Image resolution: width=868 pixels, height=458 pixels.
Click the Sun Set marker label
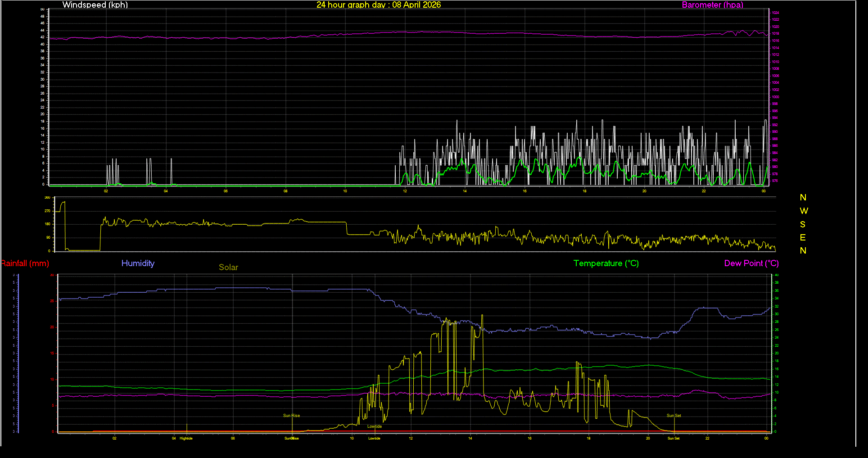pyautogui.click(x=674, y=415)
